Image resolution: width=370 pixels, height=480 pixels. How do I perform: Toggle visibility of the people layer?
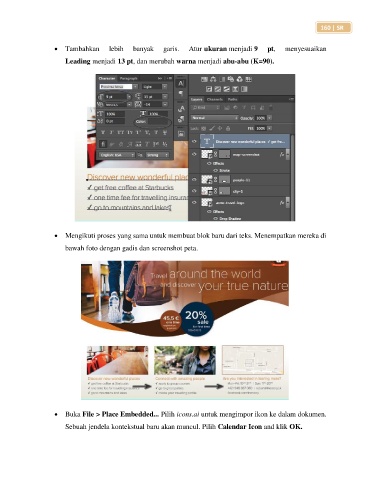(x=194, y=180)
